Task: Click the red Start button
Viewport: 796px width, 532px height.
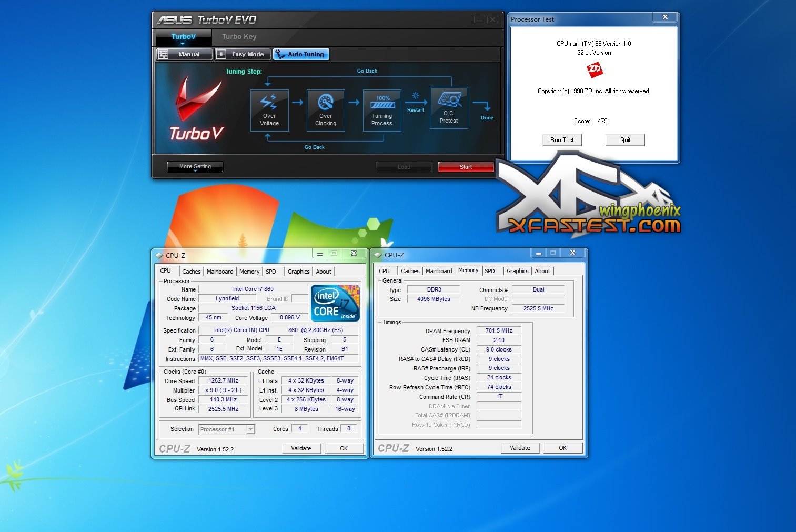Action: [x=466, y=167]
